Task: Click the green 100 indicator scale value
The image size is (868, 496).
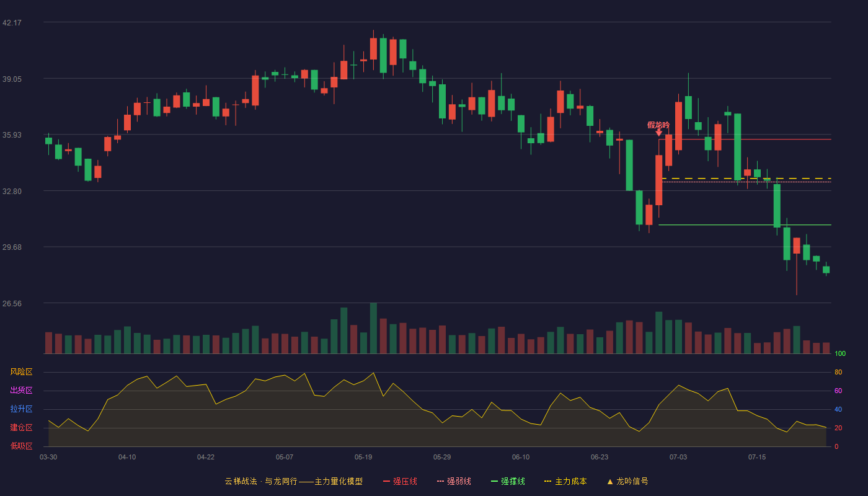Action: (840, 354)
